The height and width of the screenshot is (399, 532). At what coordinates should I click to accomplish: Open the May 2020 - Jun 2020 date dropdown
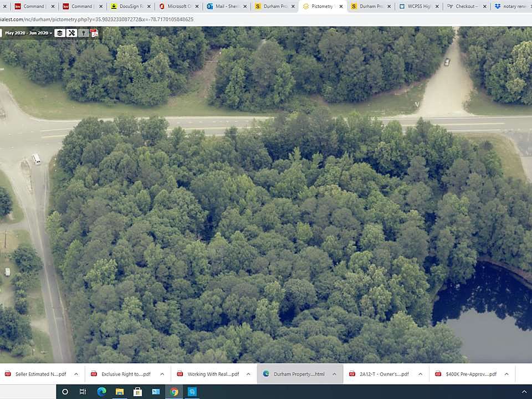pos(28,33)
